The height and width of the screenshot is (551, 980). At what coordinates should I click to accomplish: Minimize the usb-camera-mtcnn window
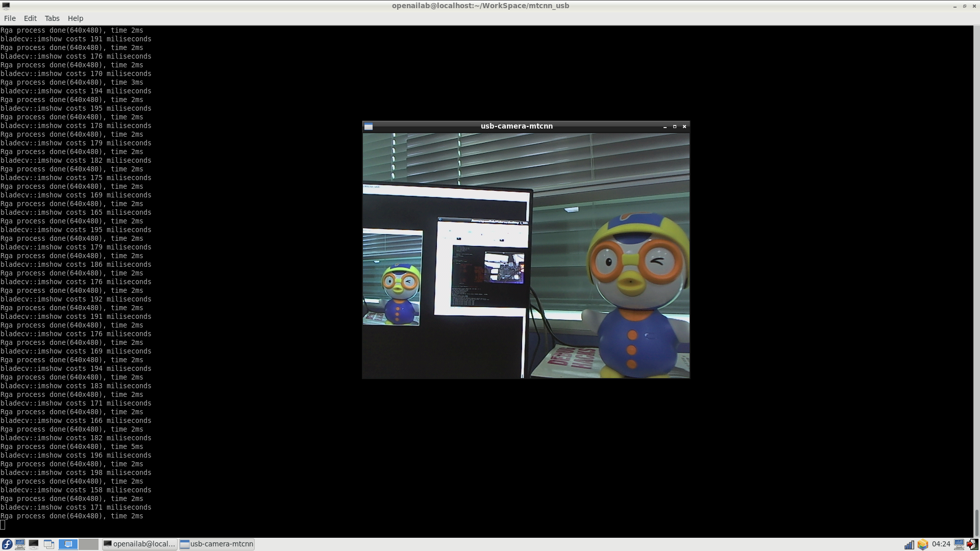pyautogui.click(x=665, y=127)
